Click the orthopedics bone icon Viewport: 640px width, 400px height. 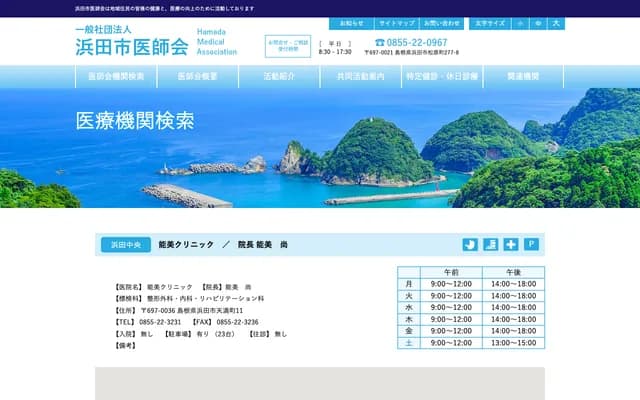pyautogui.click(x=470, y=244)
